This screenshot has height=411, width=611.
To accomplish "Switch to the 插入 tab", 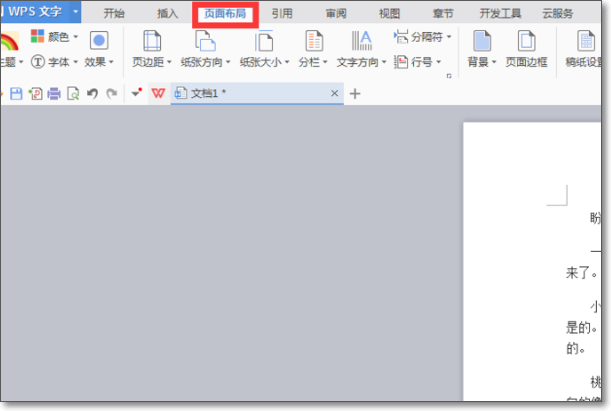I will [168, 14].
